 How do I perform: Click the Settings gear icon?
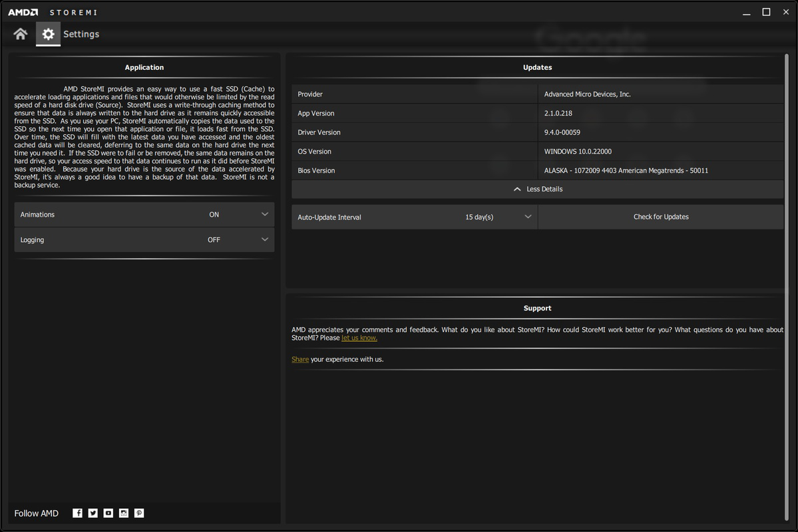pos(48,34)
